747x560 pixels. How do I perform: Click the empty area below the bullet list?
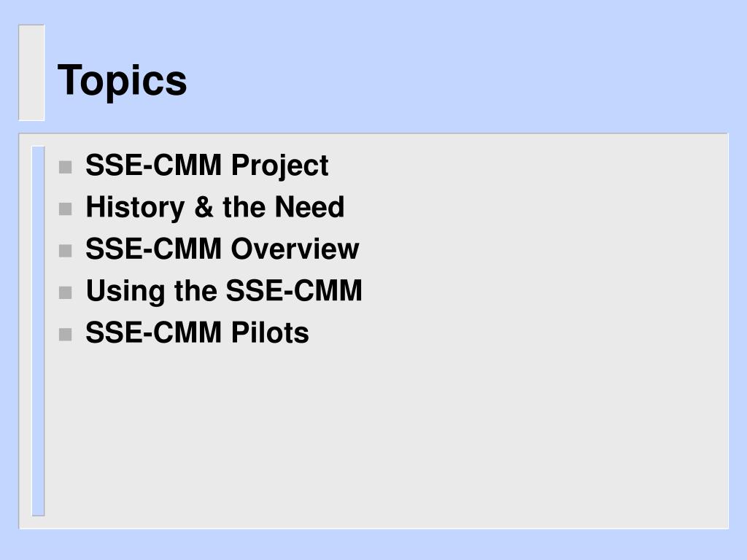[381, 433]
